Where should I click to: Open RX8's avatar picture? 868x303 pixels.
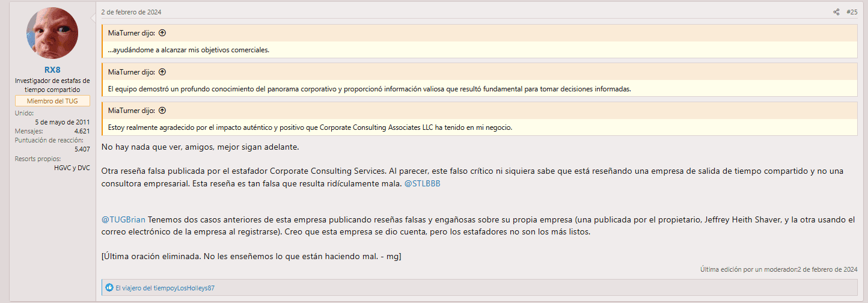tap(52, 33)
